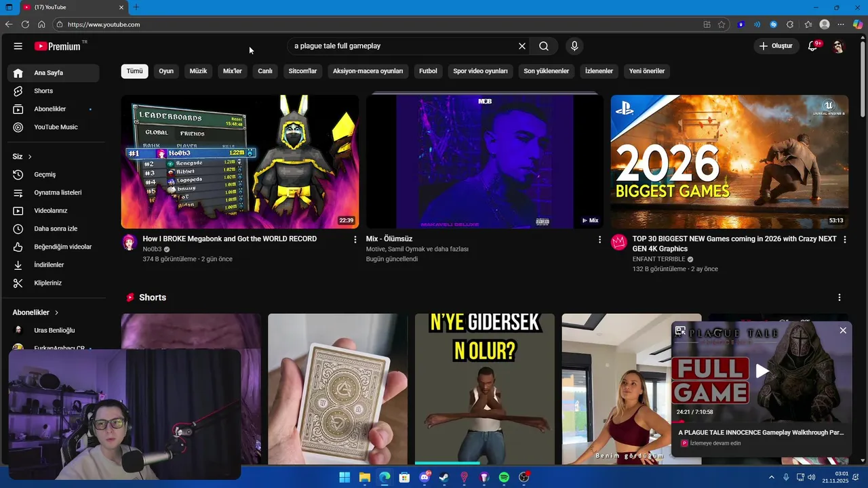This screenshot has height=488, width=868.
Task: Open YouTube Music in the sidebar
Action: pos(53,127)
